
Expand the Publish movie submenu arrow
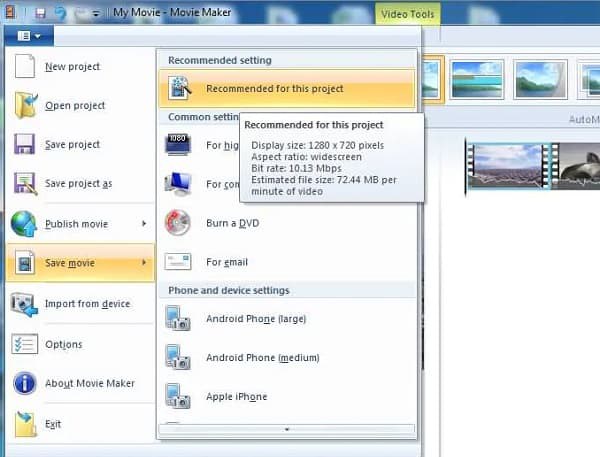pos(144,223)
